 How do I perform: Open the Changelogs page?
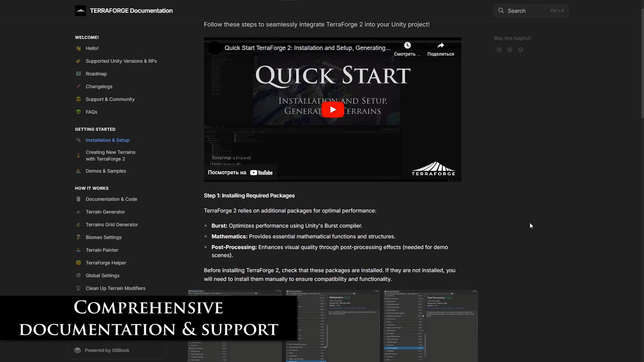point(99,86)
